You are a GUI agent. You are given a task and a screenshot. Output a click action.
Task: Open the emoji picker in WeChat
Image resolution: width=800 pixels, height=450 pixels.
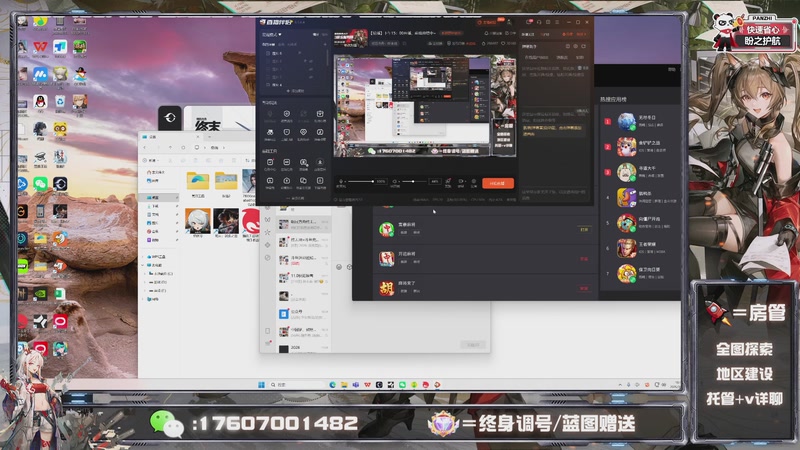point(339,267)
